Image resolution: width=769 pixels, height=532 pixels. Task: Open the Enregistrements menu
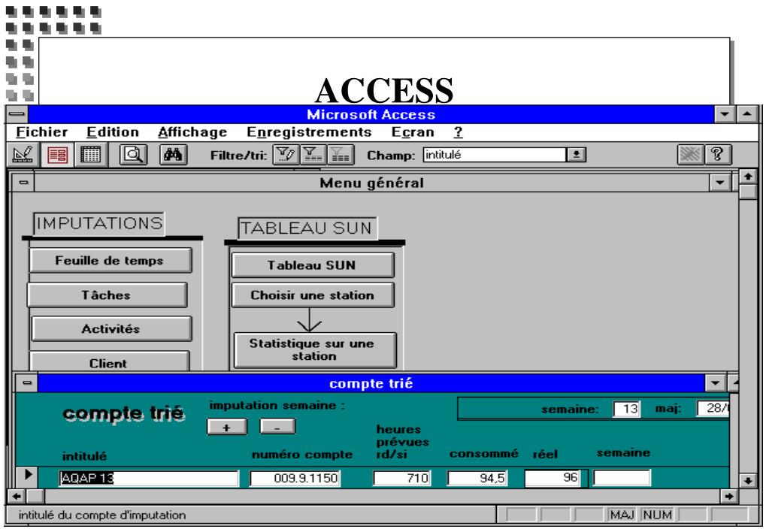click(309, 132)
